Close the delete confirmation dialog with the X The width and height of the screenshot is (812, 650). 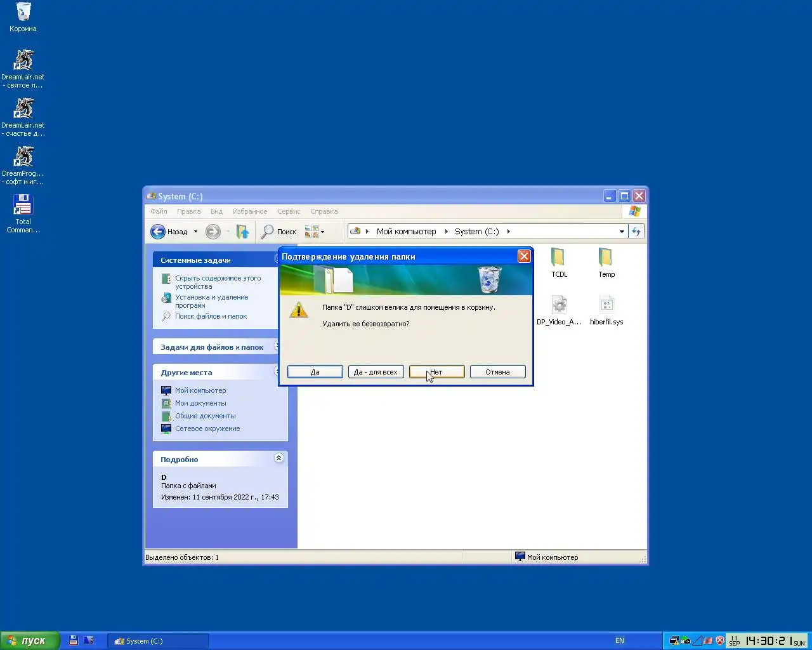[524, 256]
